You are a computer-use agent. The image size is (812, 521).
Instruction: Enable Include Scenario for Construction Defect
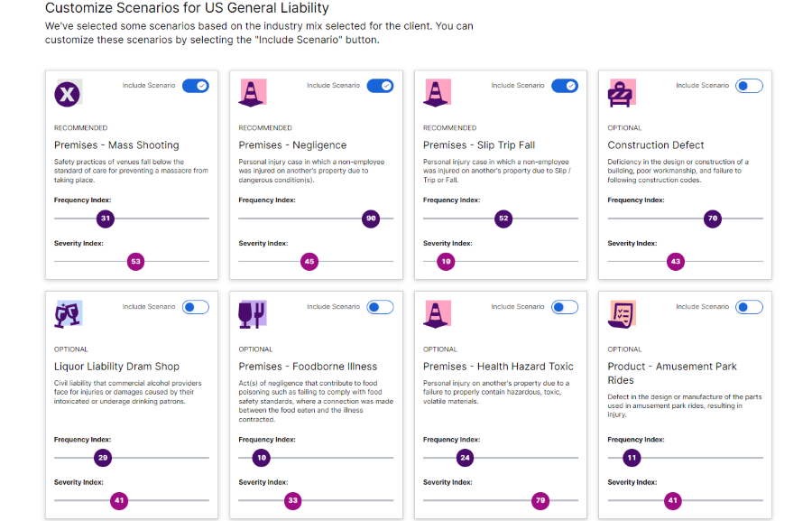[x=749, y=85]
